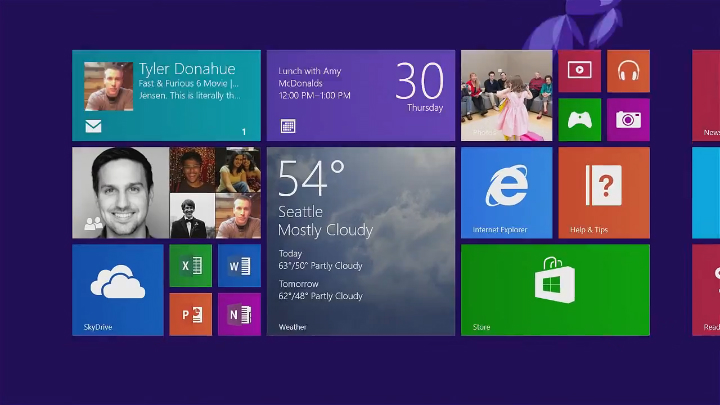Screen dimensions: 720x405
Task: Launch the Video app tile
Action: 579,71
